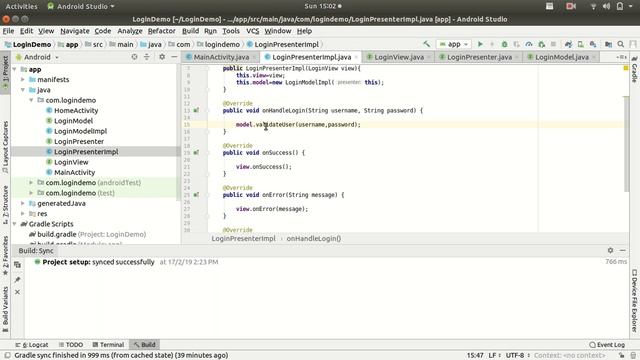Click the recording camera icon in top bar
This screenshot has width=640, height=360.
pos(571,6)
